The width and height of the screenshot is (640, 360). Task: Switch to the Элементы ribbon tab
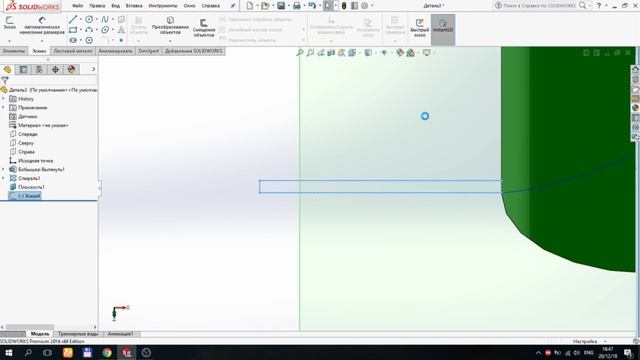14,51
